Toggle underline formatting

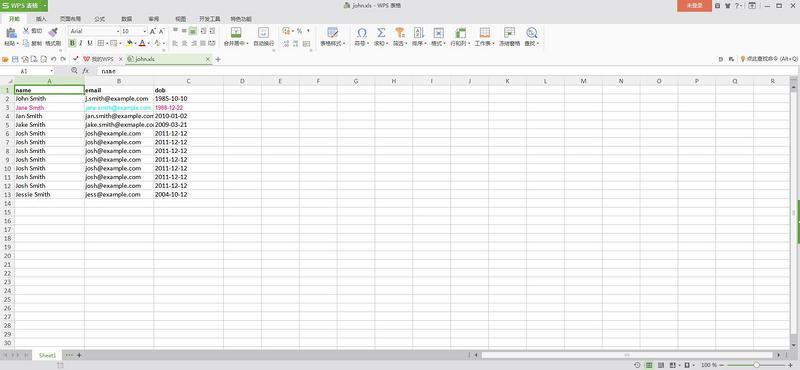coord(90,43)
